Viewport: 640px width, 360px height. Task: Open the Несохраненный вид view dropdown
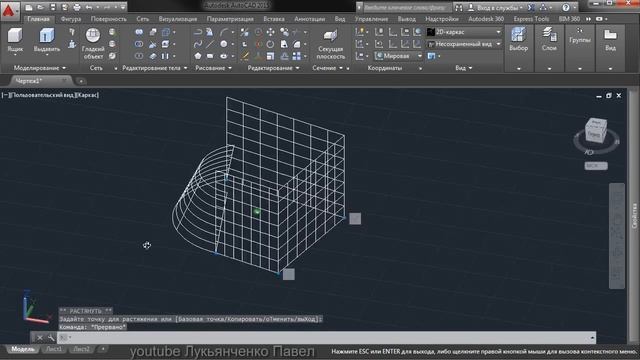[x=464, y=44]
